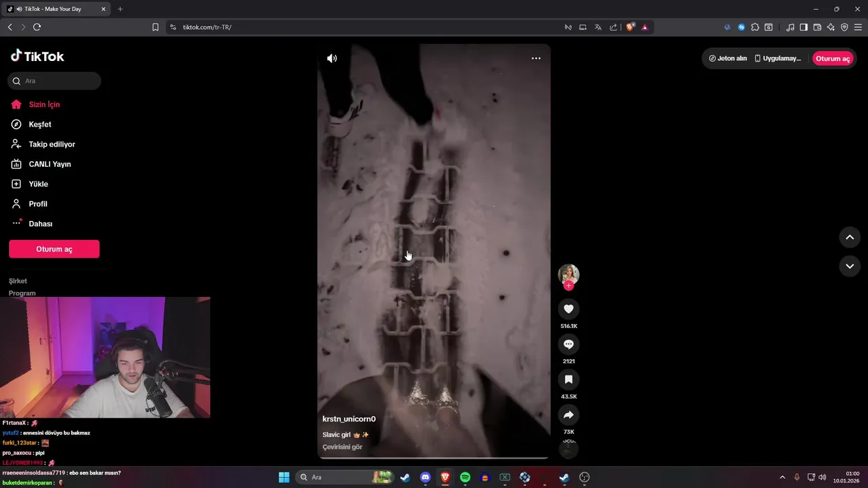Open the taskbar volume control

click(x=823, y=477)
